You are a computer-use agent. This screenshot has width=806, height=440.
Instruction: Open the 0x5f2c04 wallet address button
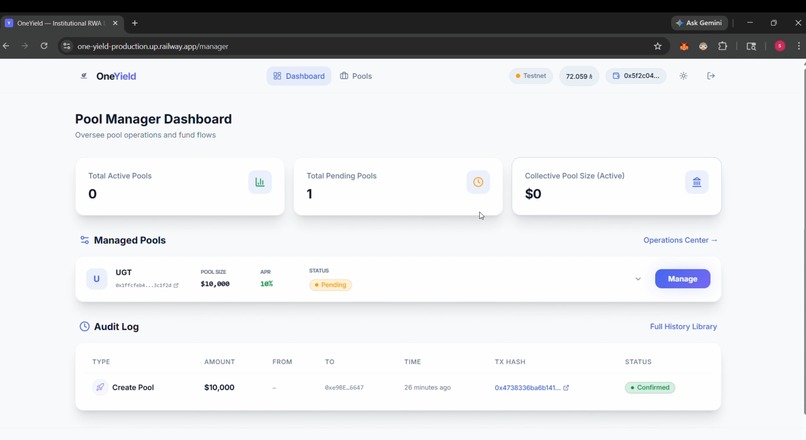pyautogui.click(x=636, y=76)
